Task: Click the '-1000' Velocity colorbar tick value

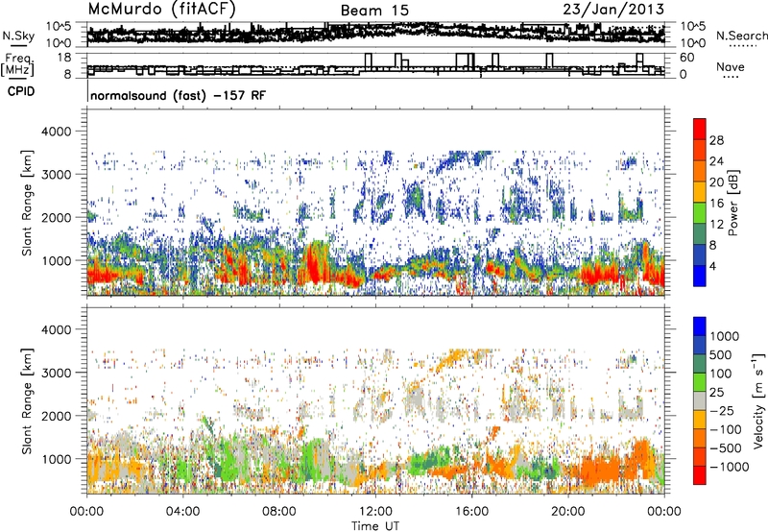Action: coord(730,467)
